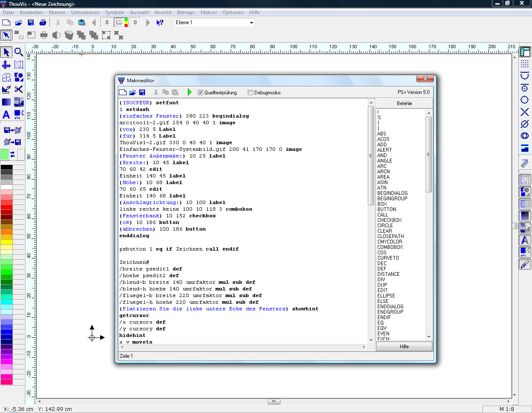This screenshot has height=413, width=532.
Task: Open the context help arrow with question mark
Action: (160, 22)
